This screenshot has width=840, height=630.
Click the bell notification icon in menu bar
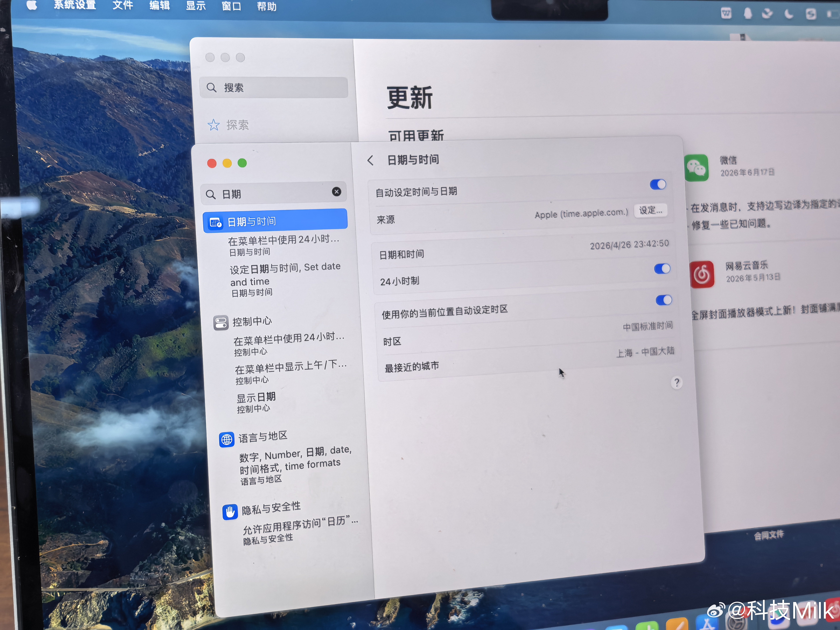point(747,14)
